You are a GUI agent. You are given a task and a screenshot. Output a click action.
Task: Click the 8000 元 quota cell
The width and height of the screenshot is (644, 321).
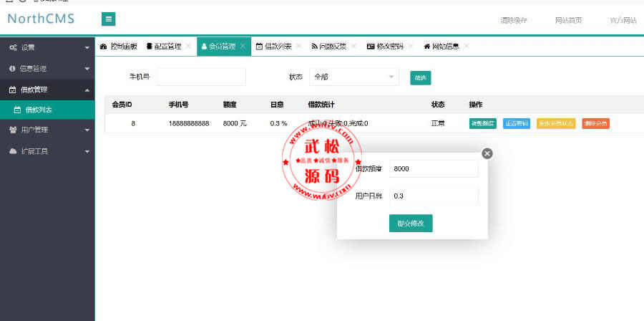235,123
